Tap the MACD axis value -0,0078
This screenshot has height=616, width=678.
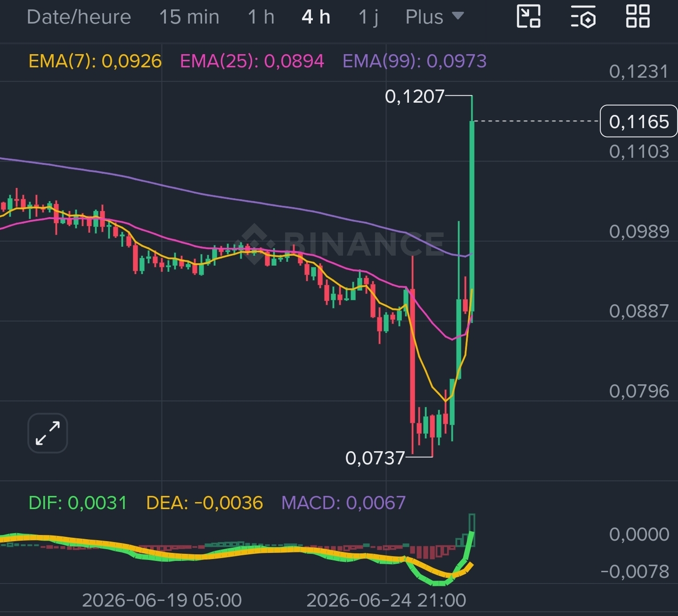tap(635, 572)
